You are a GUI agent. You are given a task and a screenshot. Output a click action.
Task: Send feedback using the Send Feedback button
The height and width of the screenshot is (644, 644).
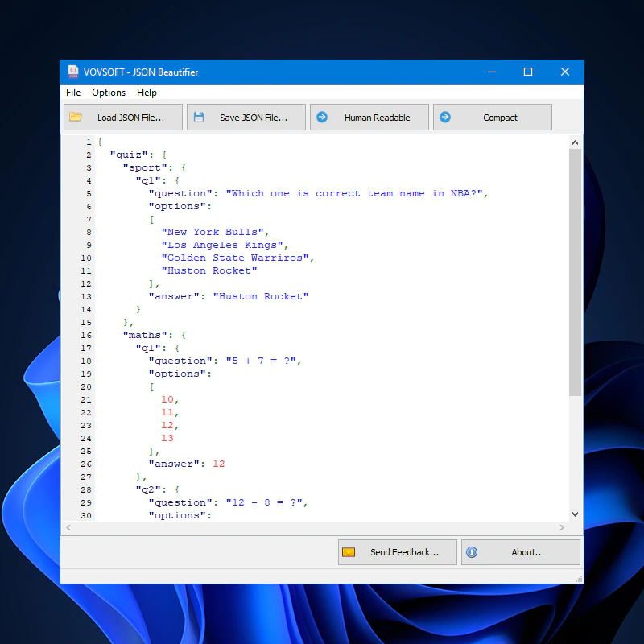(x=397, y=552)
